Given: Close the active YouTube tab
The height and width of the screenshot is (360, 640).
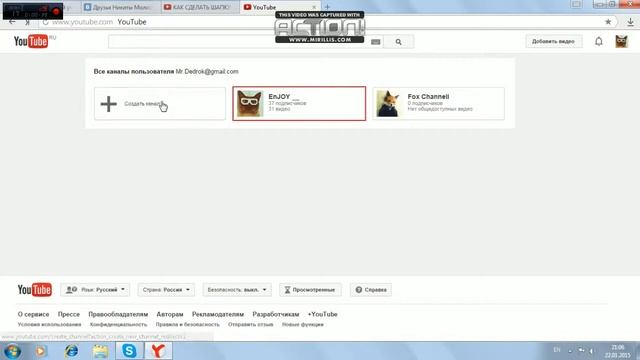Looking at the screenshot, I should click(314, 7).
